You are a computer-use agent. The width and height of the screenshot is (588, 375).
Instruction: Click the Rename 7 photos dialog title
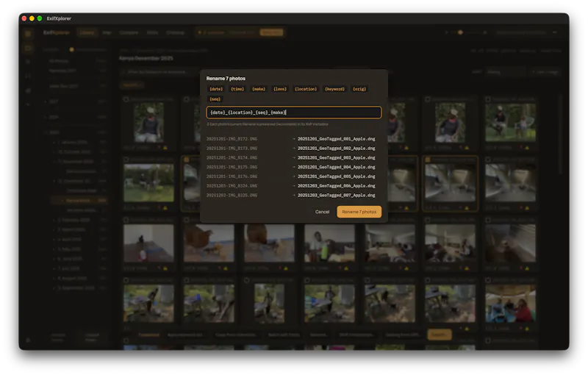(x=226, y=79)
